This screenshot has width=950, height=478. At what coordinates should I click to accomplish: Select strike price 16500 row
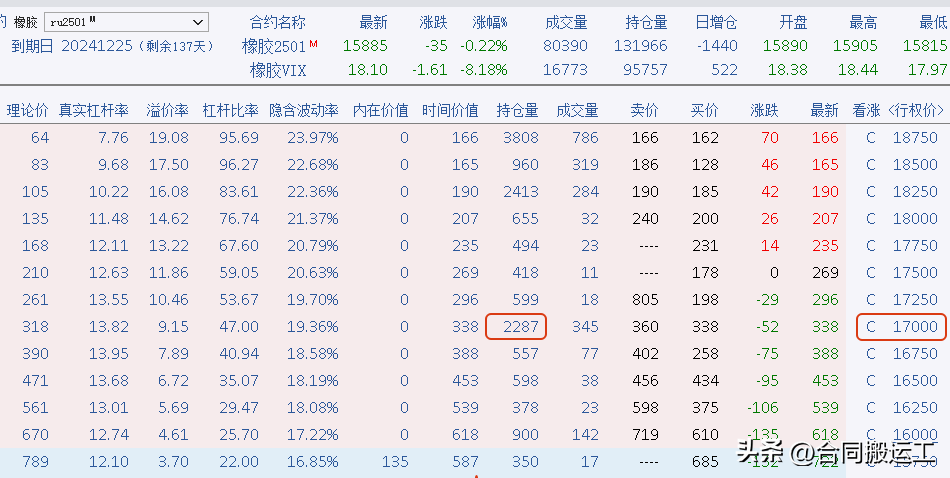(x=915, y=380)
